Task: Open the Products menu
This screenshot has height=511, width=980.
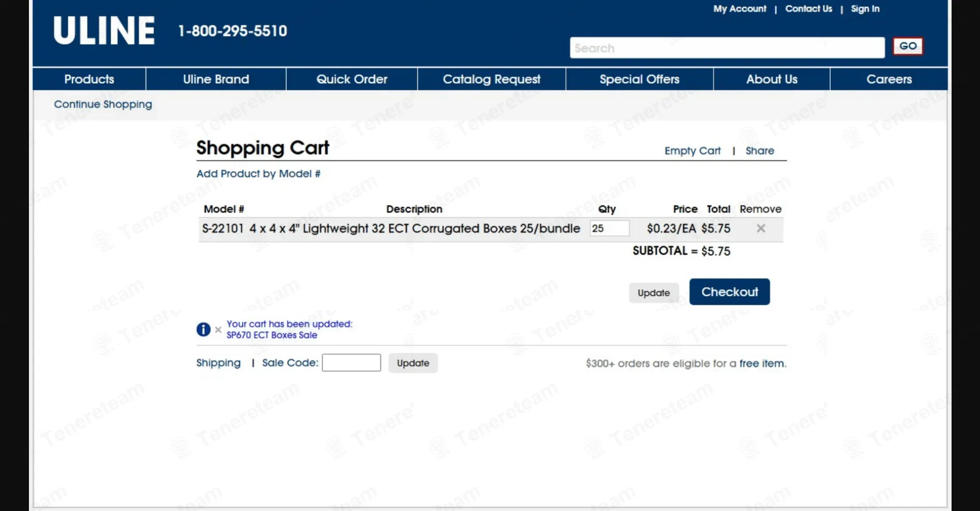Action: (89, 79)
